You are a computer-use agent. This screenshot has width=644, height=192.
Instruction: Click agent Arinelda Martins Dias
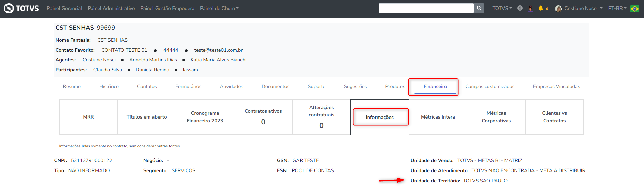(153, 60)
